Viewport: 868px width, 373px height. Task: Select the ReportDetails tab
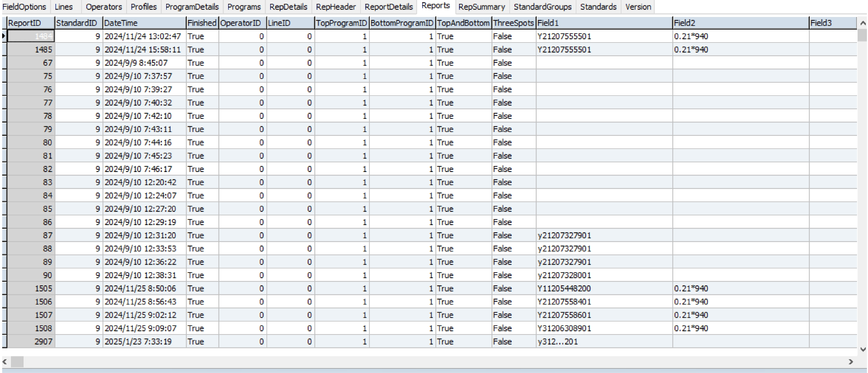coord(388,7)
